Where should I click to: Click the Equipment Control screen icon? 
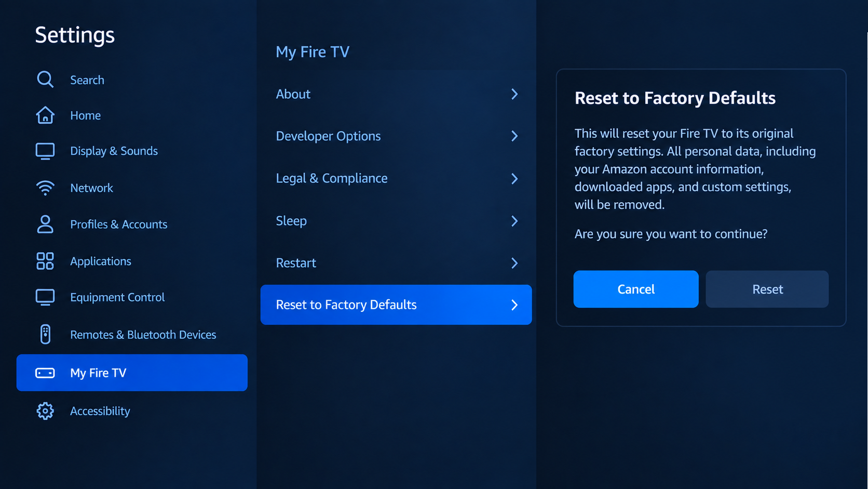45,297
